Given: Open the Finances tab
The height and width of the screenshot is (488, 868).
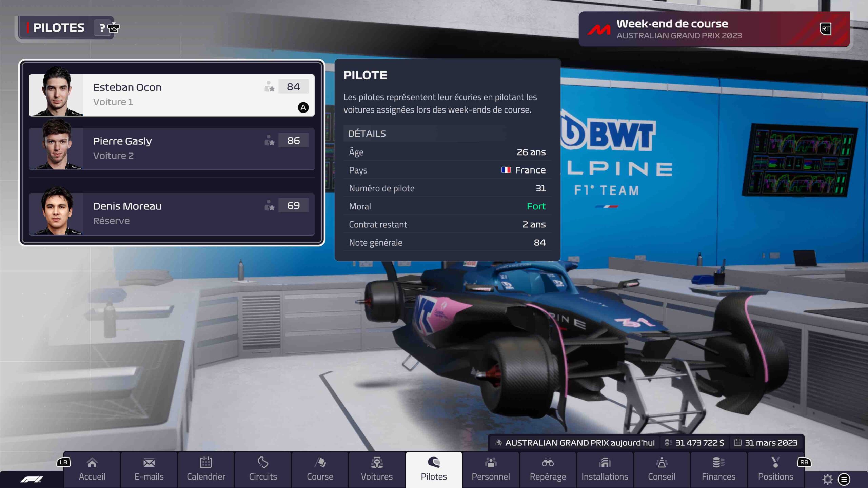Looking at the screenshot, I should pyautogui.click(x=718, y=469).
